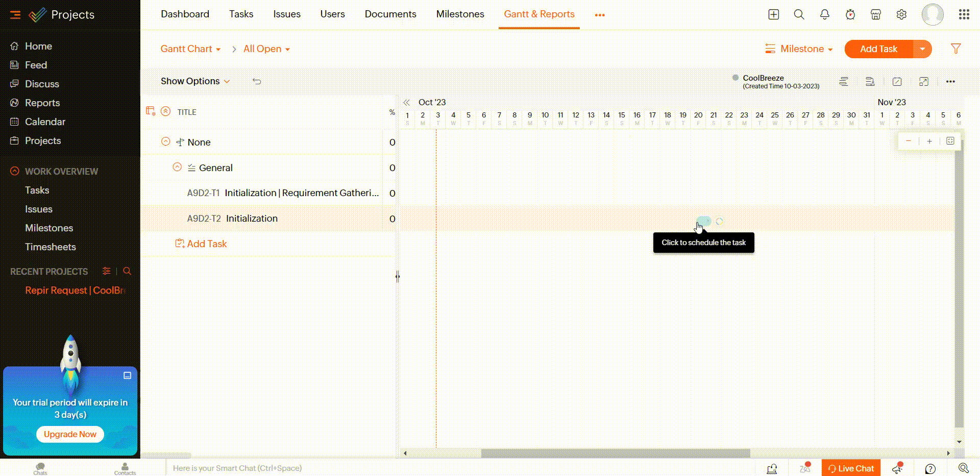Click the Upgrade Now button
The image size is (980, 476).
tap(70, 434)
